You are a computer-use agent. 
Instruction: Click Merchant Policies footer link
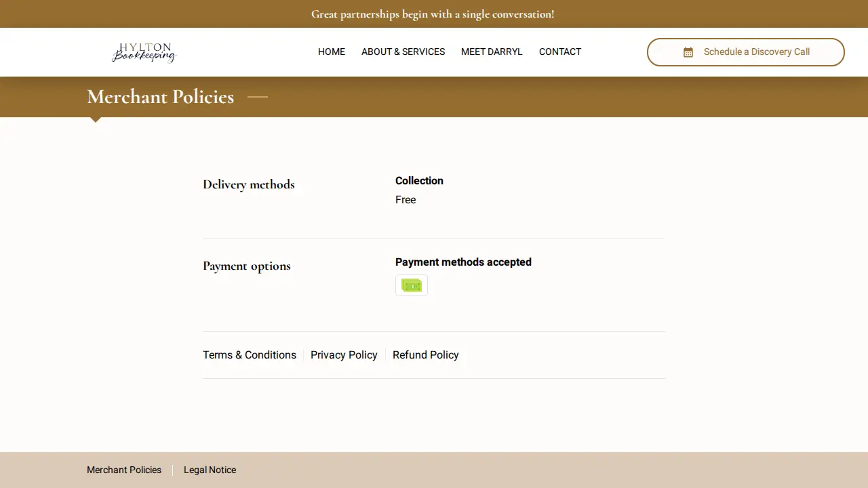(124, 470)
